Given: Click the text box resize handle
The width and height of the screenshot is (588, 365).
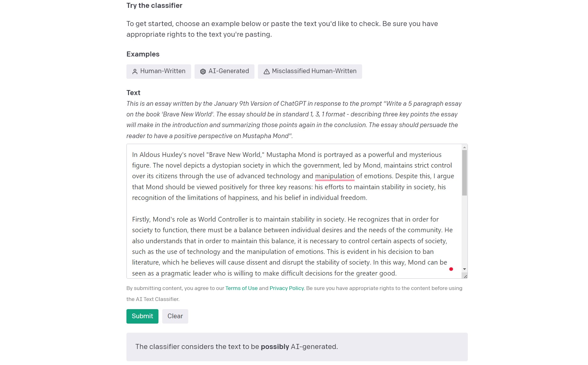Looking at the screenshot, I should point(465,276).
